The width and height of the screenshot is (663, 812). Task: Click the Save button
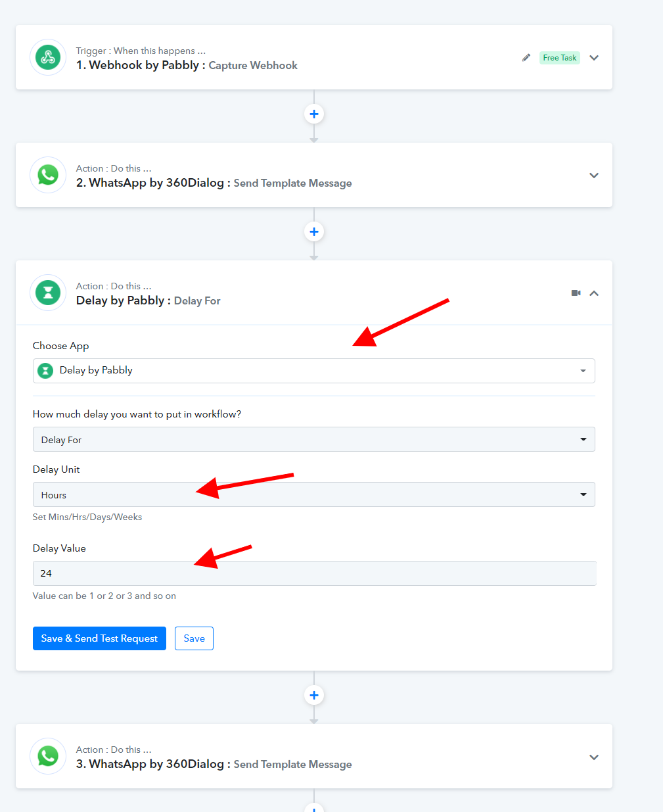click(x=194, y=638)
